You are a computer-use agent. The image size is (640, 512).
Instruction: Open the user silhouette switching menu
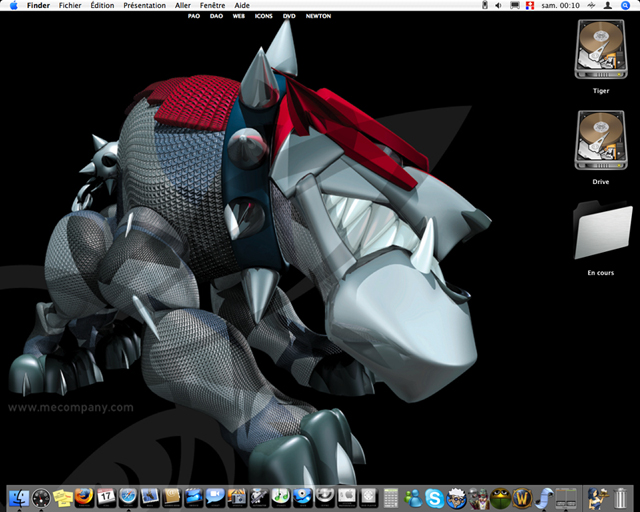[x=608, y=5]
